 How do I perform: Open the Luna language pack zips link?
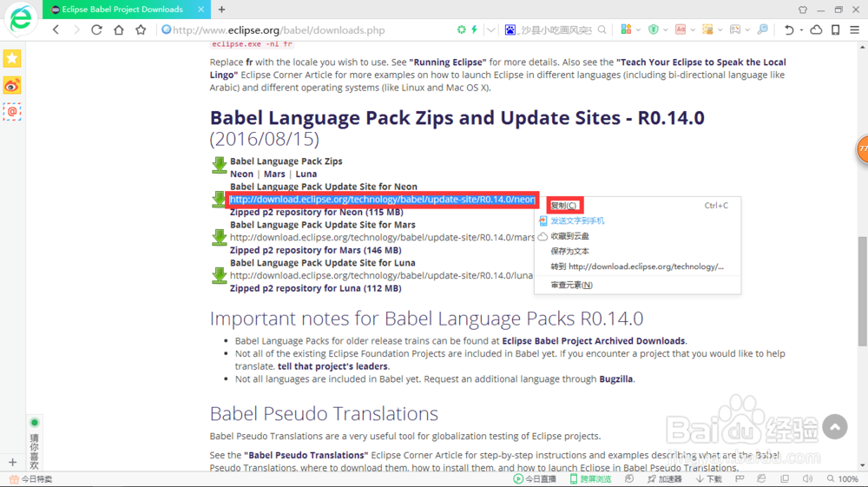coord(306,174)
